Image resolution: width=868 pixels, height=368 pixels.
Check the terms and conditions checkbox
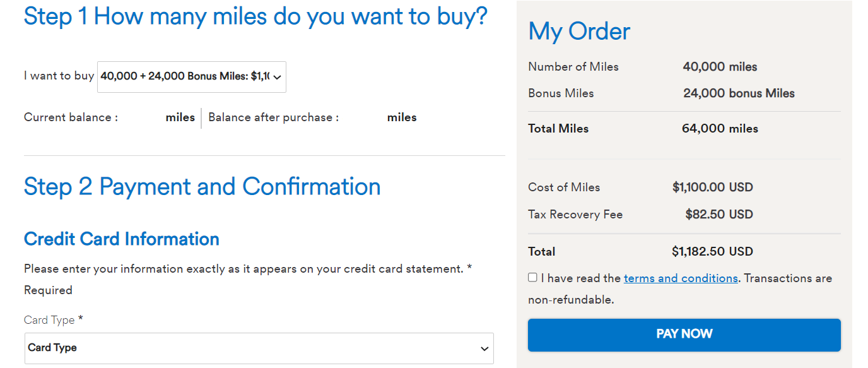[x=533, y=278]
